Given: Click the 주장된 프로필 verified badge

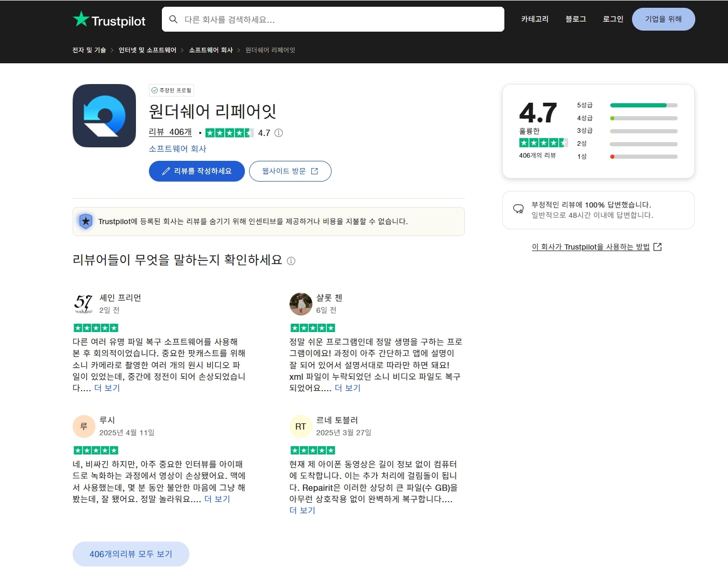Looking at the screenshot, I should [x=171, y=90].
